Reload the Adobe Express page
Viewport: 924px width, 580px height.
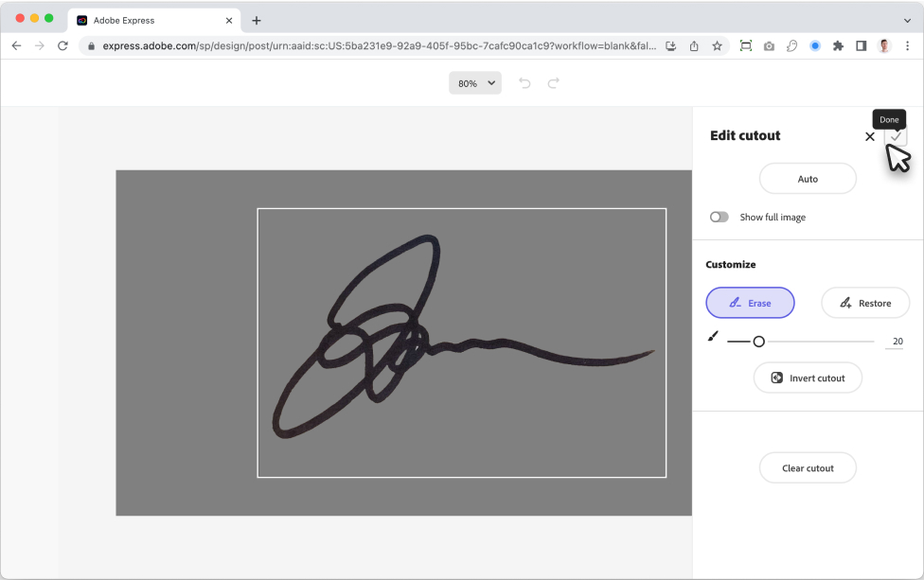[62, 45]
